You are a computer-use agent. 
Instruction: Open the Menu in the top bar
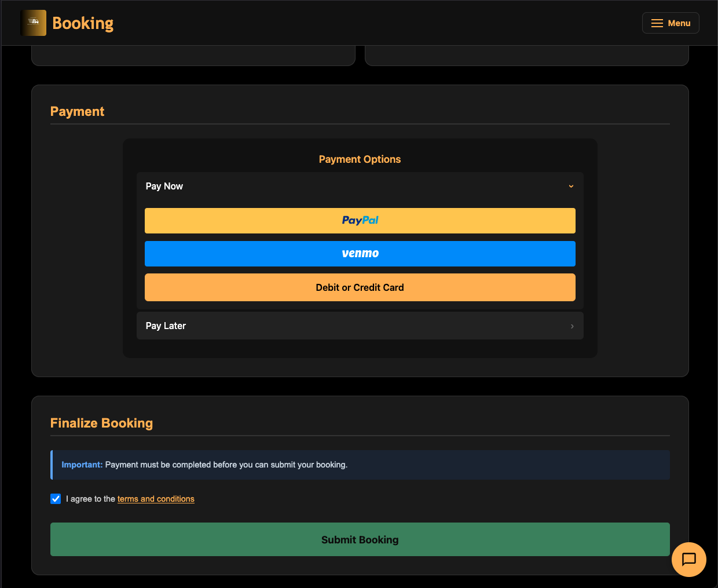[x=670, y=23]
